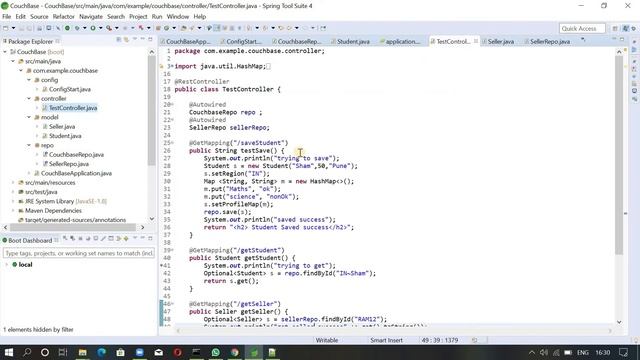Expand the src/main/resources folder
The width and height of the screenshot is (640, 360).
13,182
